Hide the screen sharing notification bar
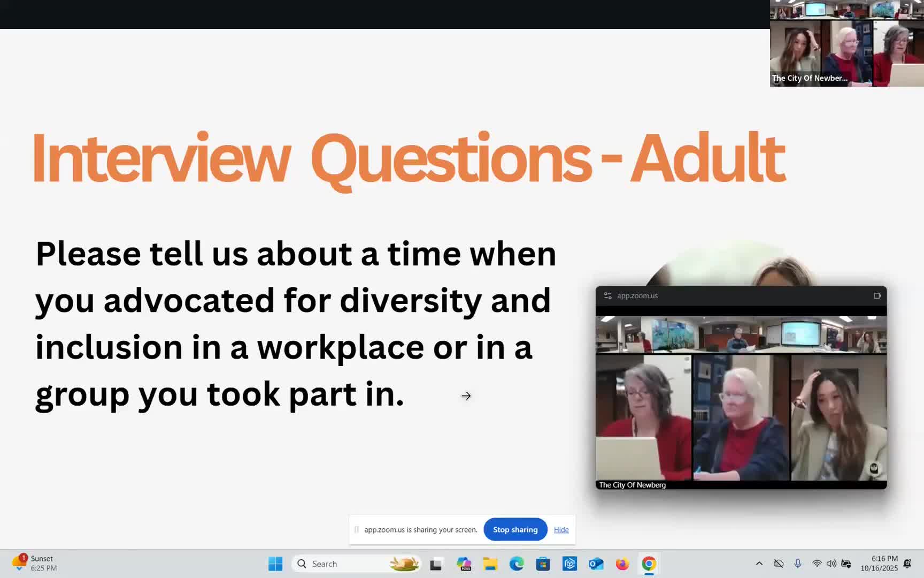This screenshot has height=578, width=924. pos(561,529)
